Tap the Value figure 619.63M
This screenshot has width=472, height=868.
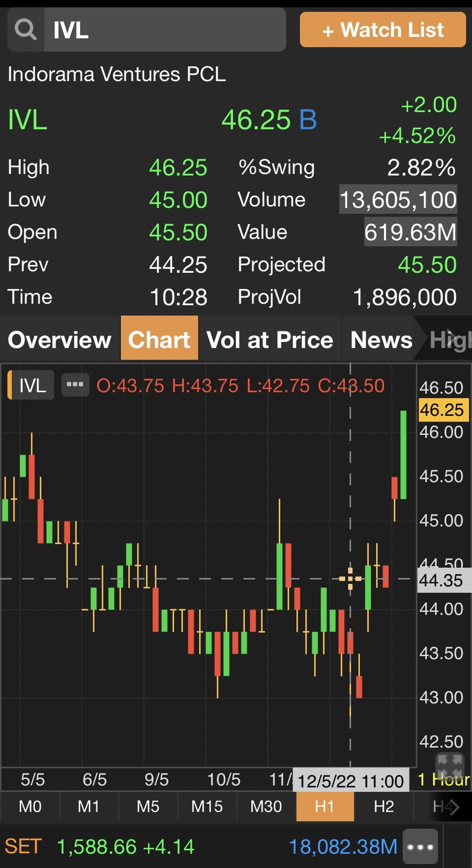click(x=410, y=232)
